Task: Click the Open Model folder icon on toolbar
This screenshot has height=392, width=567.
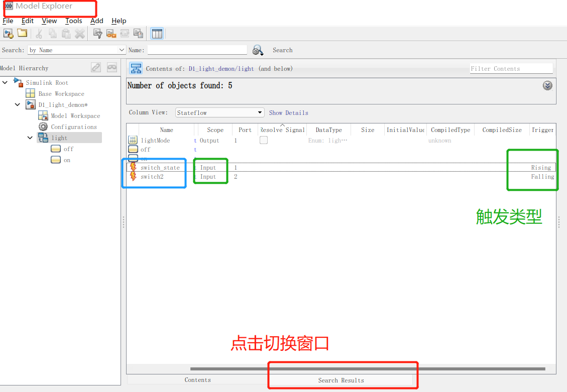Action: [x=22, y=33]
